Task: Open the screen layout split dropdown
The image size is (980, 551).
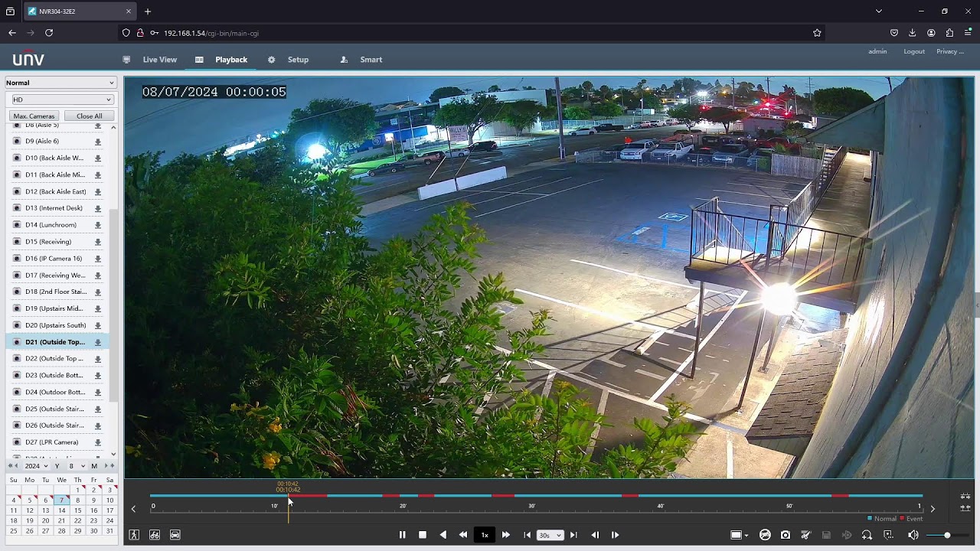Action: click(x=739, y=535)
